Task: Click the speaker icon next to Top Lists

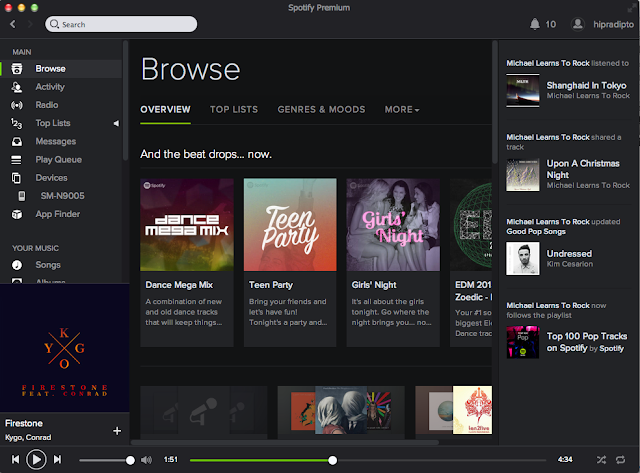Action: [116, 123]
